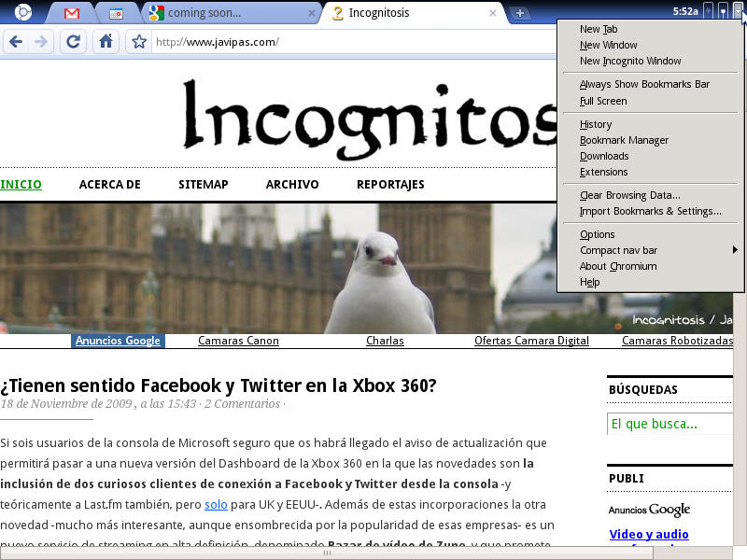Open the SITEMAP link
The image size is (747, 560).
point(204,184)
